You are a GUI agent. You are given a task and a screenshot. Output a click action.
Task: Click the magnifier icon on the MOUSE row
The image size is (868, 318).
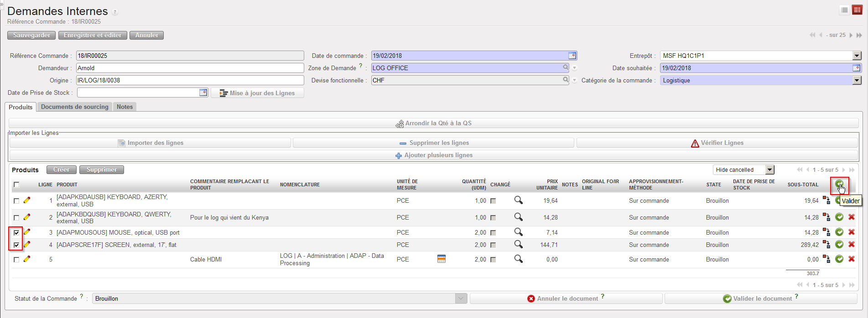(518, 232)
